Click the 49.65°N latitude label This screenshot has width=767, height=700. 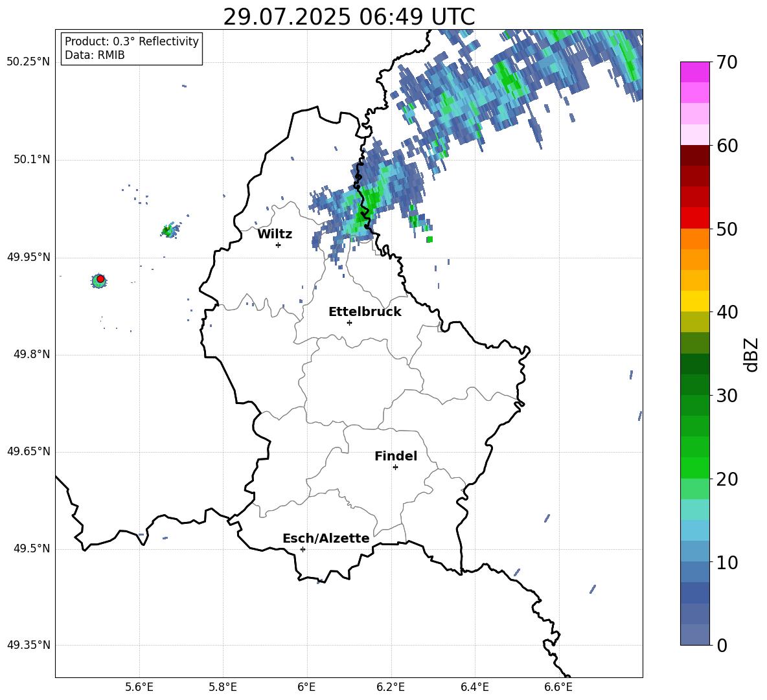[29, 451]
